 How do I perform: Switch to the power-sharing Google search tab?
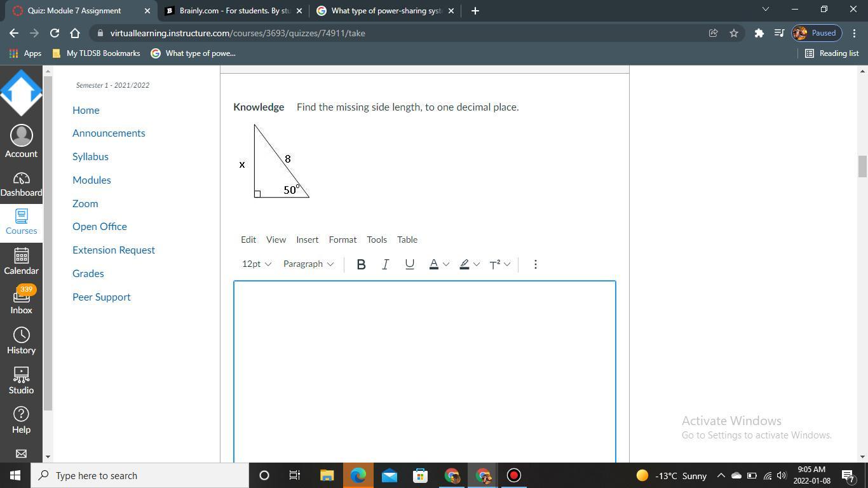pos(385,11)
